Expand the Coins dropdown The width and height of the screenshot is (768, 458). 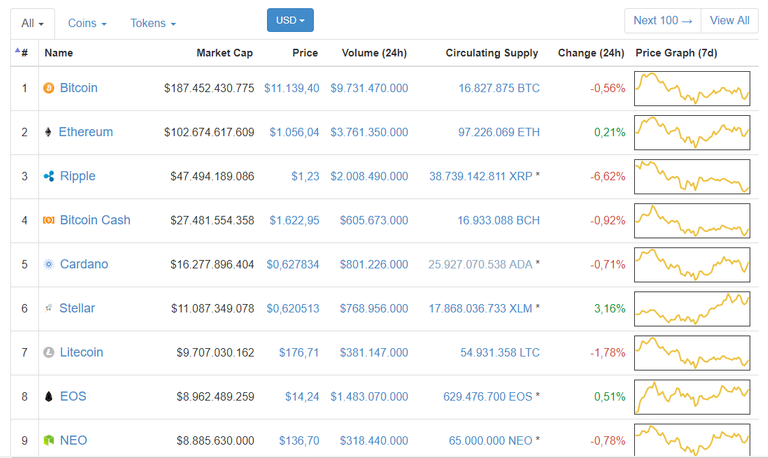(x=87, y=24)
